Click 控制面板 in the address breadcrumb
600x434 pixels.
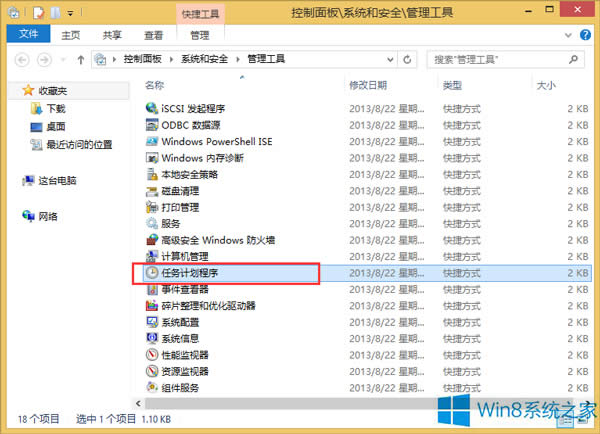coord(142,59)
